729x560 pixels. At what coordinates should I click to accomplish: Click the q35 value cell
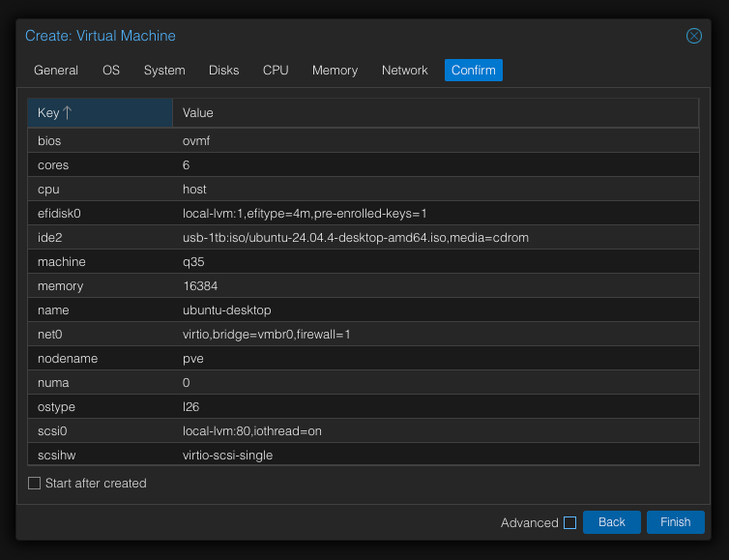point(436,262)
